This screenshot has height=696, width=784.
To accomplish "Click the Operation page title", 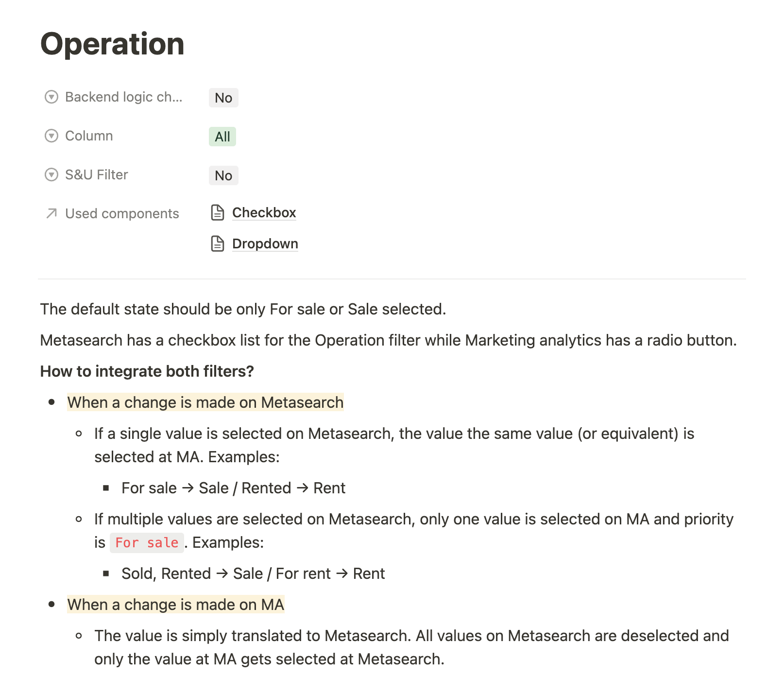I will click(112, 44).
